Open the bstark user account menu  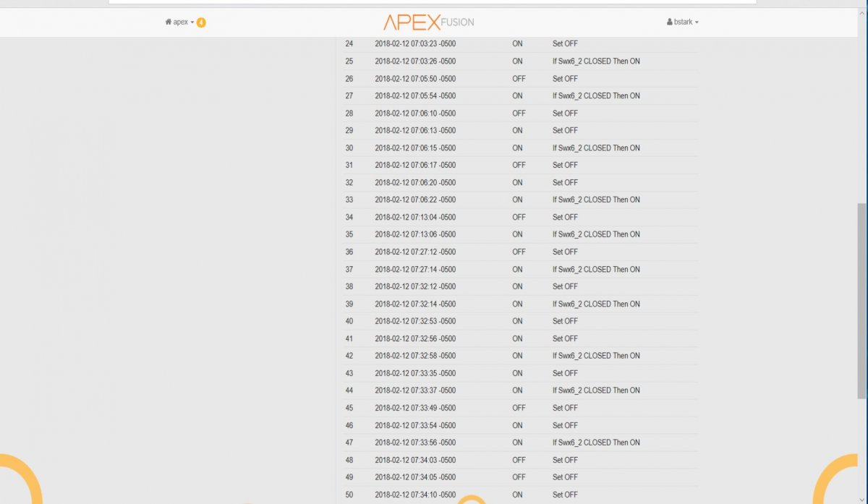(683, 22)
